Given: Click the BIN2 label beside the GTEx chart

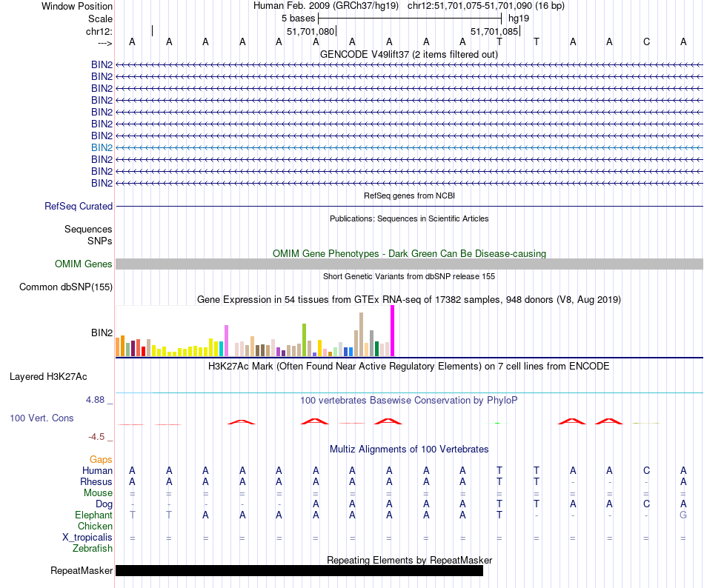Looking at the screenshot, I should pyautogui.click(x=102, y=333).
